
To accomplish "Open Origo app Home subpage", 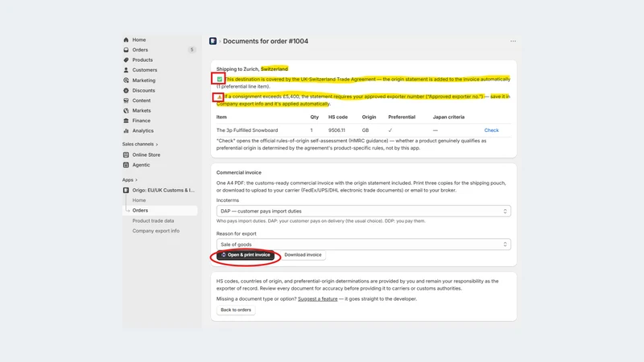I will tap(138, 200).
